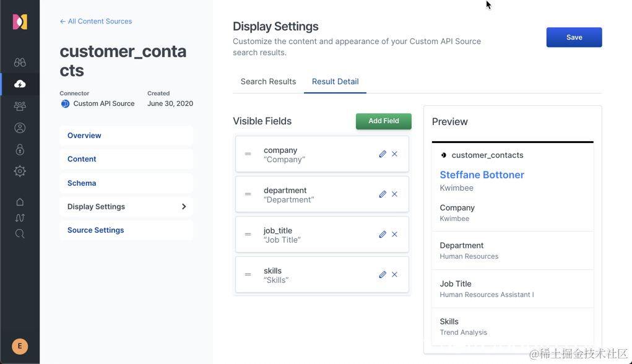632x364 pixels.
Task: Select the Result Detail tab
Action: point(335,82)
